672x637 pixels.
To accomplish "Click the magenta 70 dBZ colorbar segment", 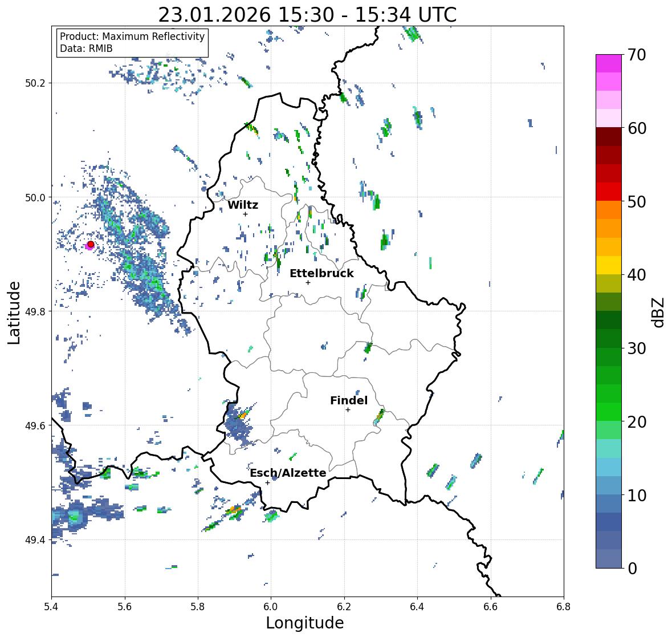I will [609, 63].
